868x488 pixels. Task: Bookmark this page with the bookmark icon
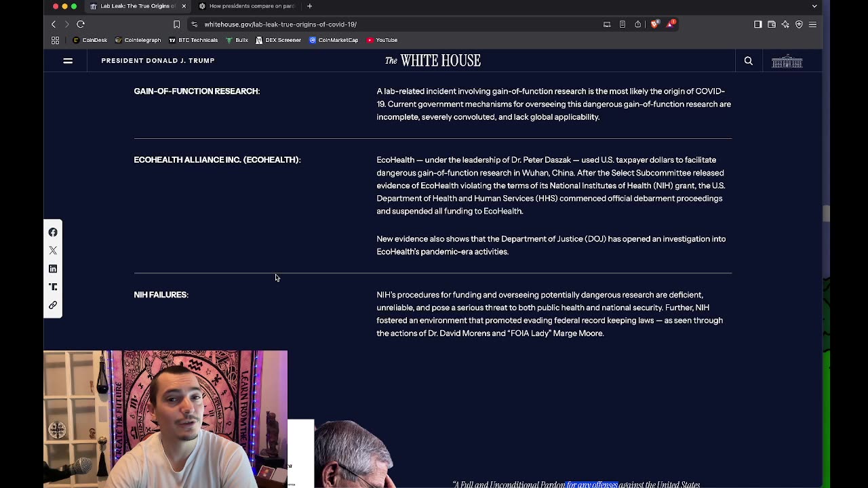click(176, 24)
